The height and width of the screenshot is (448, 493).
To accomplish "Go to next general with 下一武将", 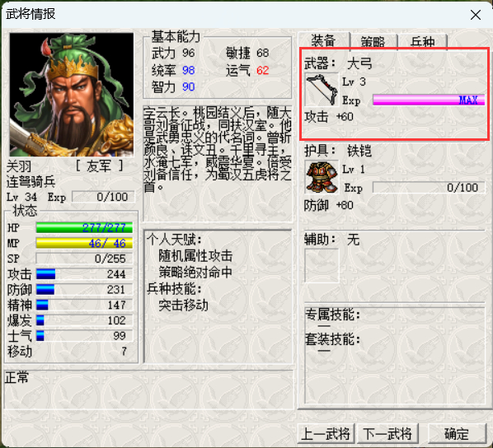I will pyautogui.click(x=387, y=433).
